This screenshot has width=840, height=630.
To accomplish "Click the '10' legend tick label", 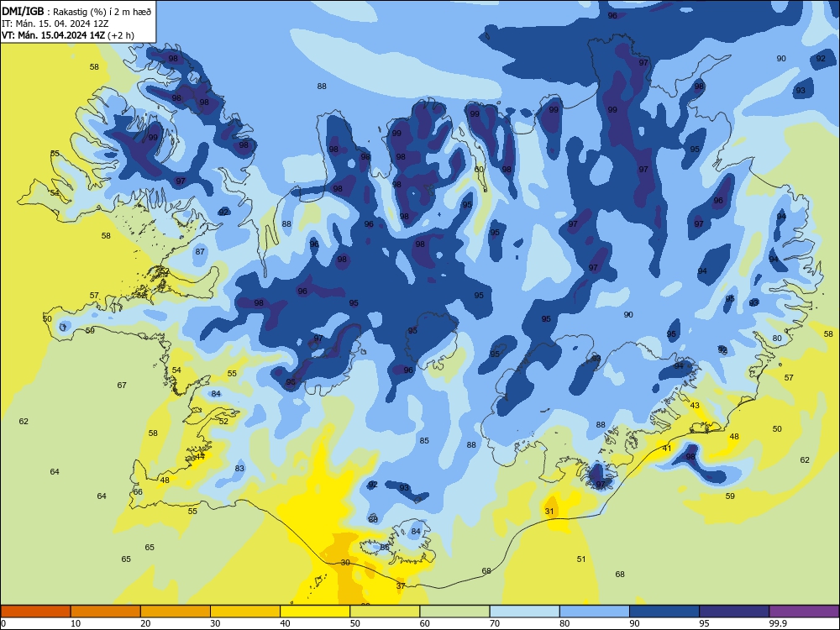I will pyautogui.click(x=76, y=623).
